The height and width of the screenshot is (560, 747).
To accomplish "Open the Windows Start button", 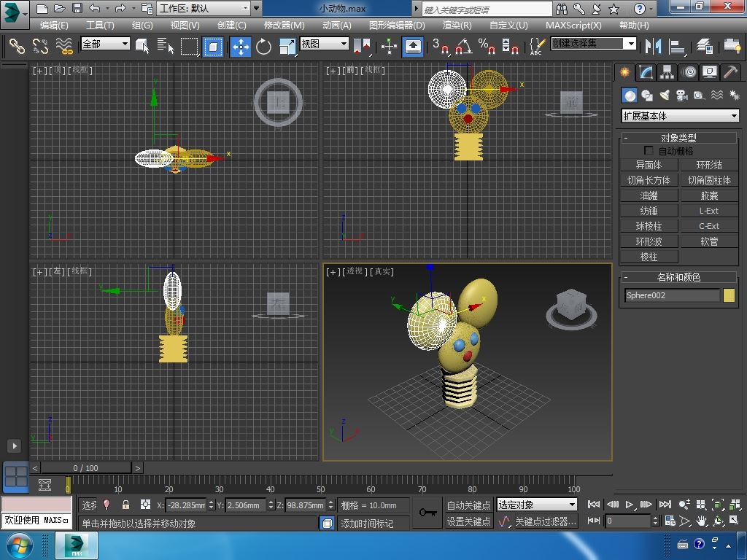I will coord(18,545).
